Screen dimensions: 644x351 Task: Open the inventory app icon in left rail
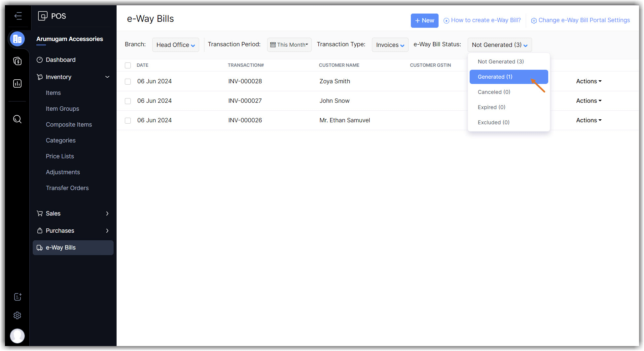click(18, 39)
